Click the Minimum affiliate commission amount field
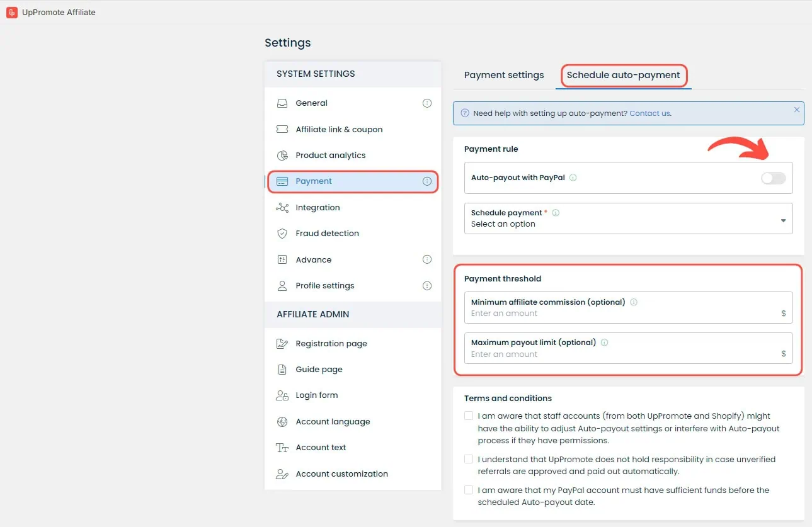Image resolution: width=812 pixels, height=527 pixels. click(x=628, y=308)
